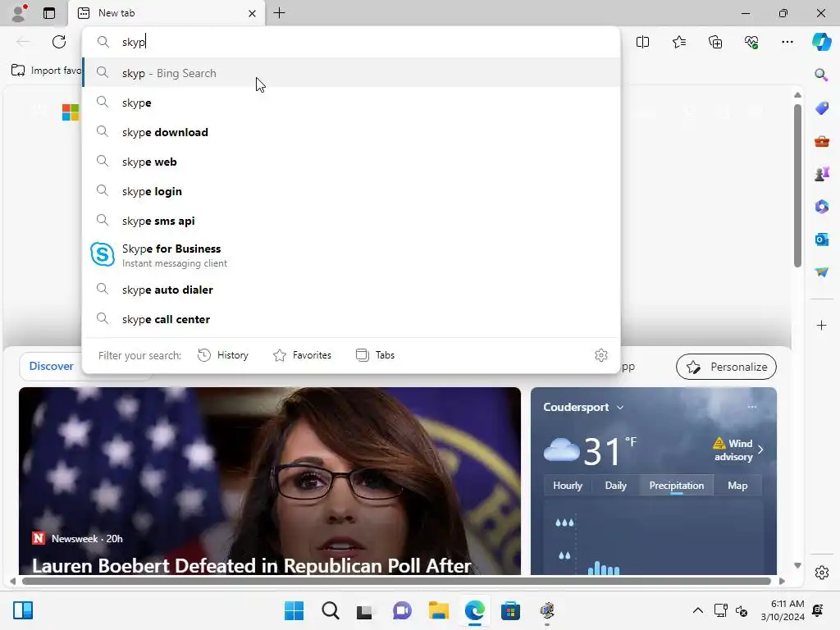Open the Collections icon
The width and height of the screenshot is (840, 630).
click(x=715, y=42)
